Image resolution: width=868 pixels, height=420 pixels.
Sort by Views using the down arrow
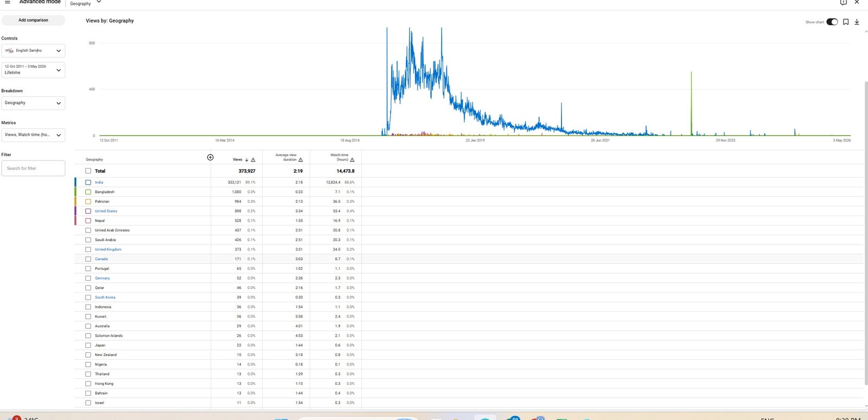click(247, 160)
